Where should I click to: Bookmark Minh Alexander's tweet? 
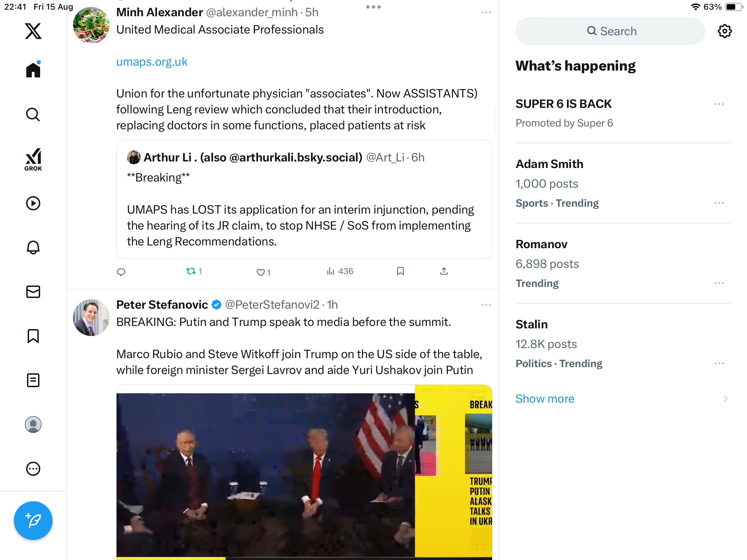click(x=400, y=271)
